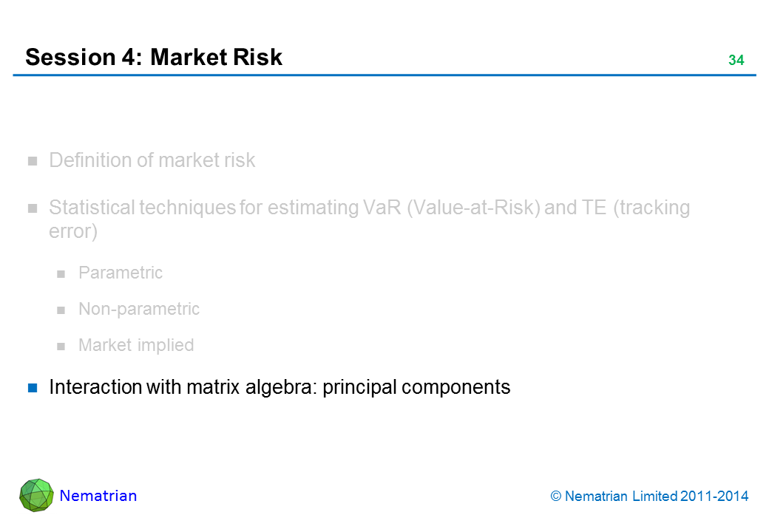Click the Parametric sub-bullet text
769x532 pixels.
coord(121,273)
